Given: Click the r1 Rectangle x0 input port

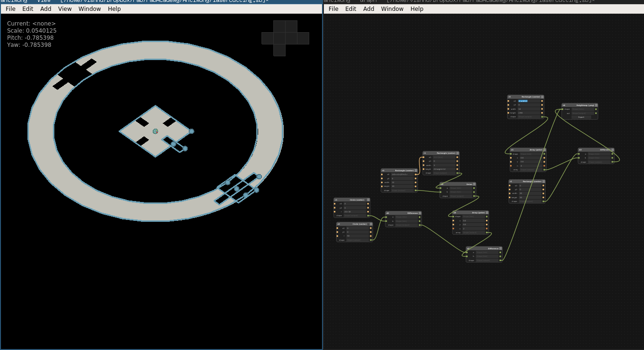Looking at the screenshot, I should 424,157.
